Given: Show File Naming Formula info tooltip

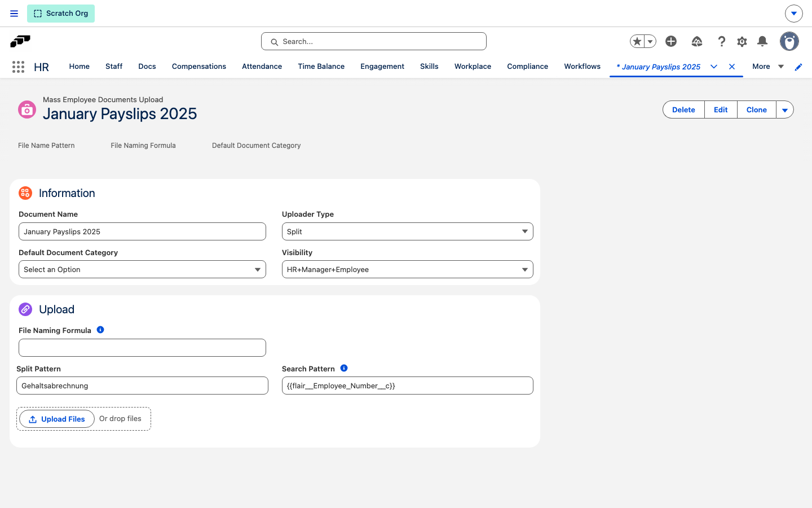Looking at the screenshot, I should pyautogui.click(x=100, y=330).
